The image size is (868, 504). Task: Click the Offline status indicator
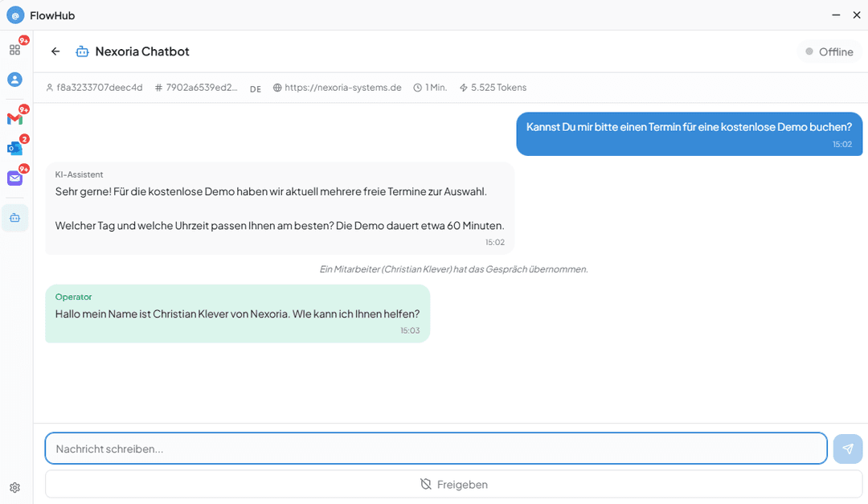pyautogui.click(x=829, y=51)
